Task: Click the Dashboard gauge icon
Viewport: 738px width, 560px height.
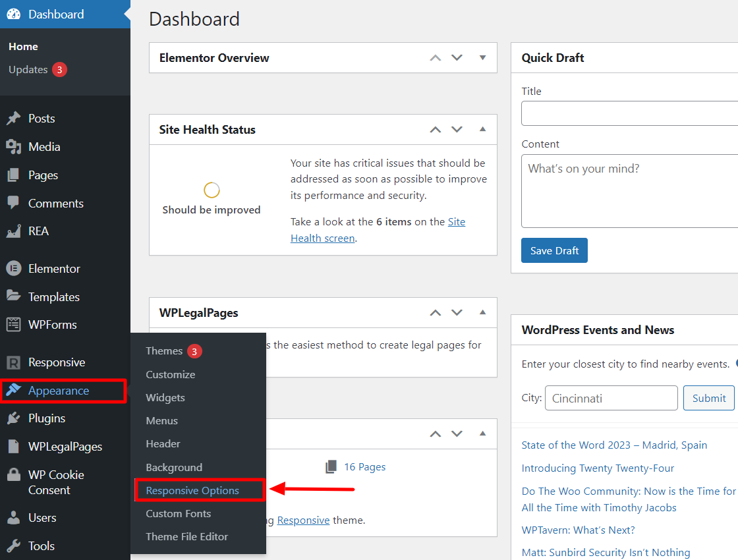Action: [14, 14]
